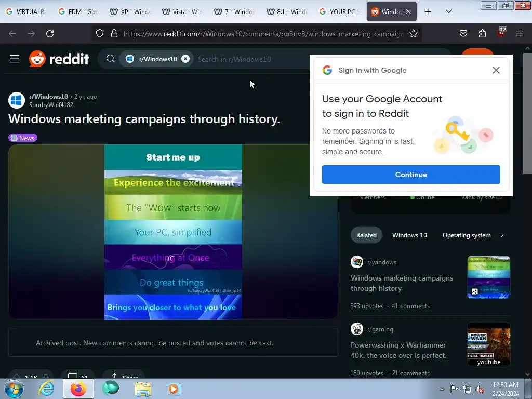
Task: Go back using the browser back arrow
Action: coord(12,34)
